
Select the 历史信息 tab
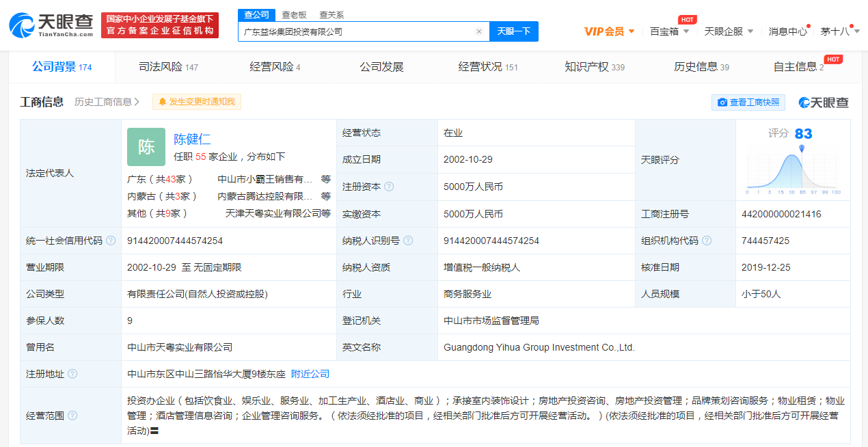tap(701, 67)
